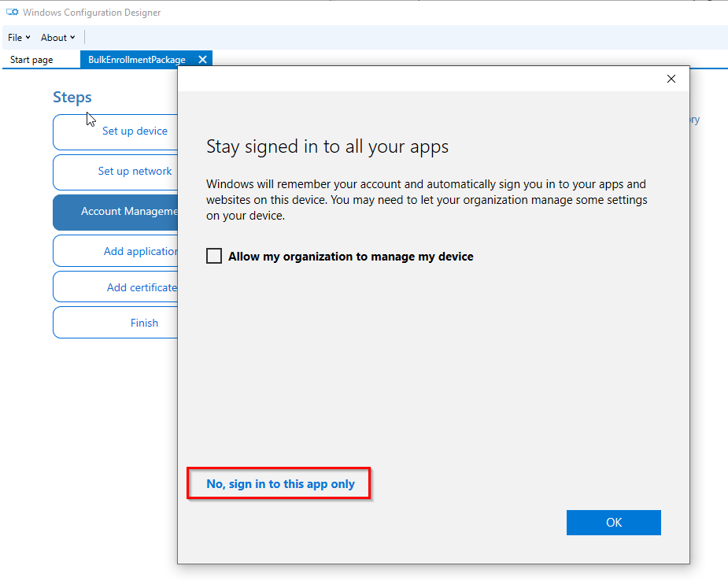Close the Stay signed in dialog
This screenshot has height=588, width=728.
point(671,79)
